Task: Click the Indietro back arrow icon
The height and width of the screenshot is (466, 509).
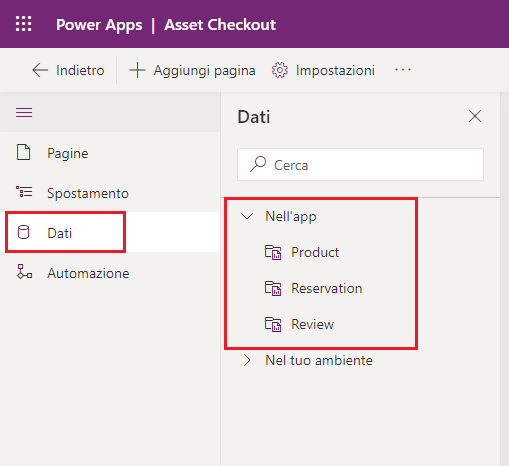Action: click(x=40, y=70)
